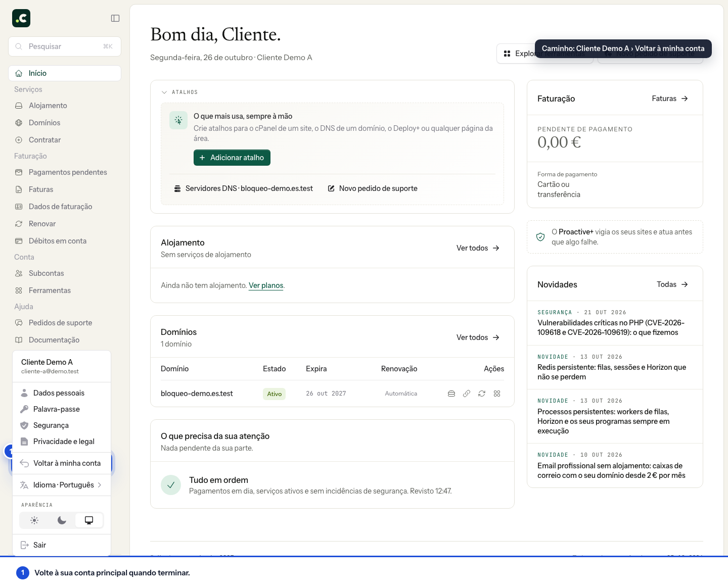Open the Servidores DNS · bloqueo-demo.es.test shortcut
Image resolution: width=728 pixels, height=588 pixels.
[x=244, y=188]
